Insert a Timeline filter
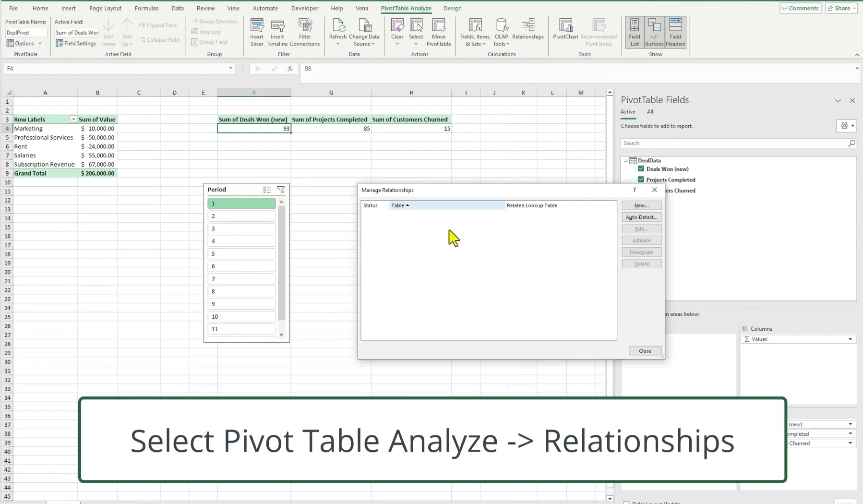863x504 pixels. coord(277,32)
